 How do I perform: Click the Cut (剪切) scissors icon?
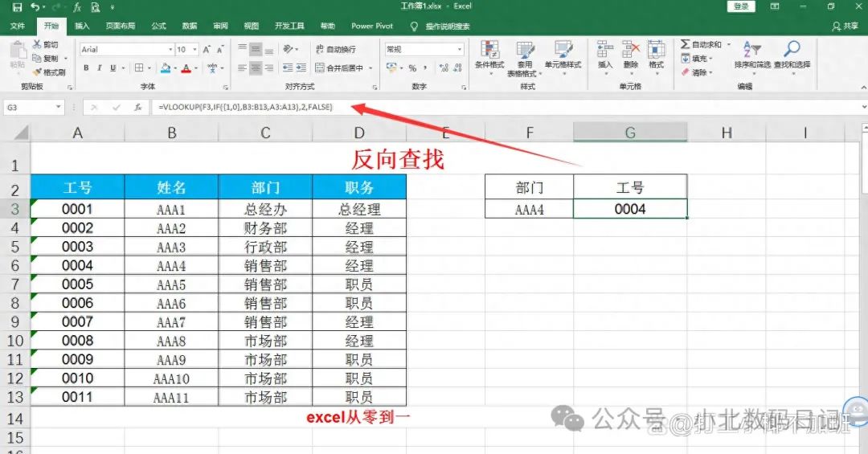(37, 44)
